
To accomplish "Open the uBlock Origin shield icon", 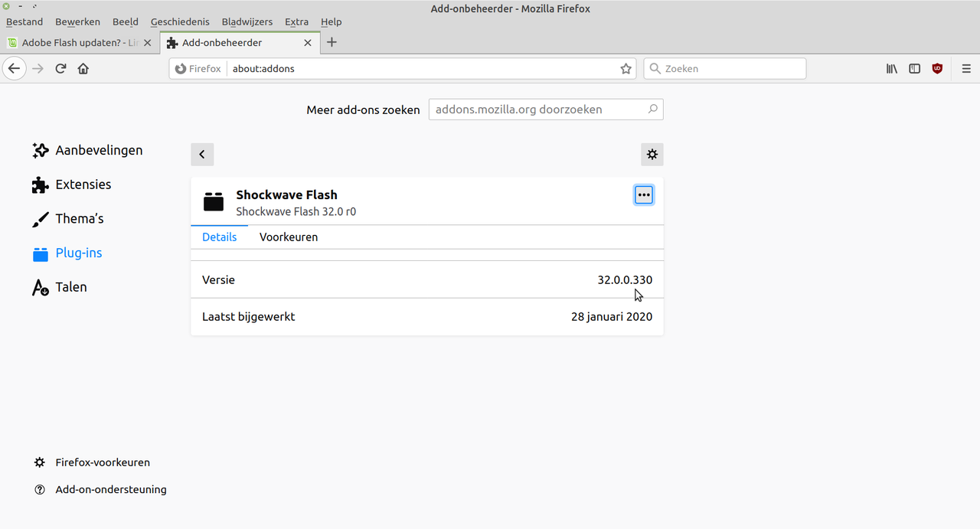I will click(937, 68).
